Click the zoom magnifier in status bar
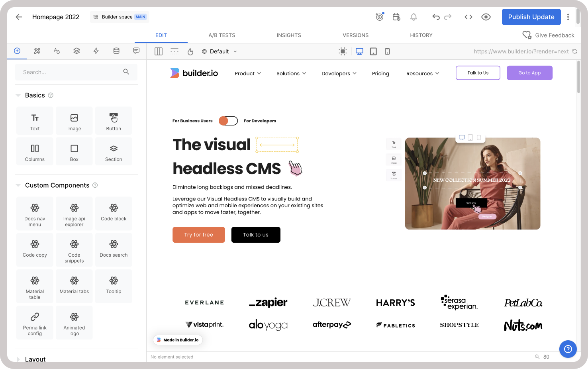Image resolution: width=588 pixels, height=369 pixels. (537, 357)
